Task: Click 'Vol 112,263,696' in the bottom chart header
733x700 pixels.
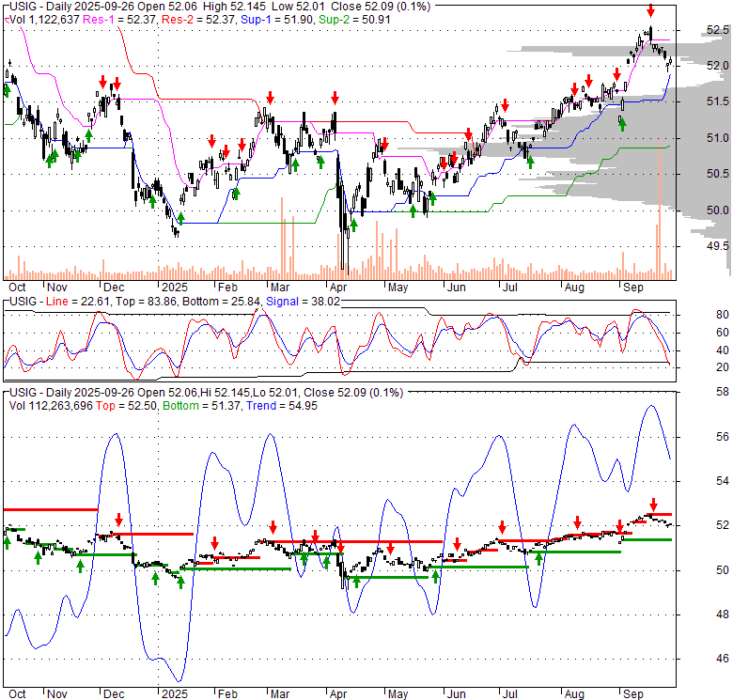Action: coord(51,406)
